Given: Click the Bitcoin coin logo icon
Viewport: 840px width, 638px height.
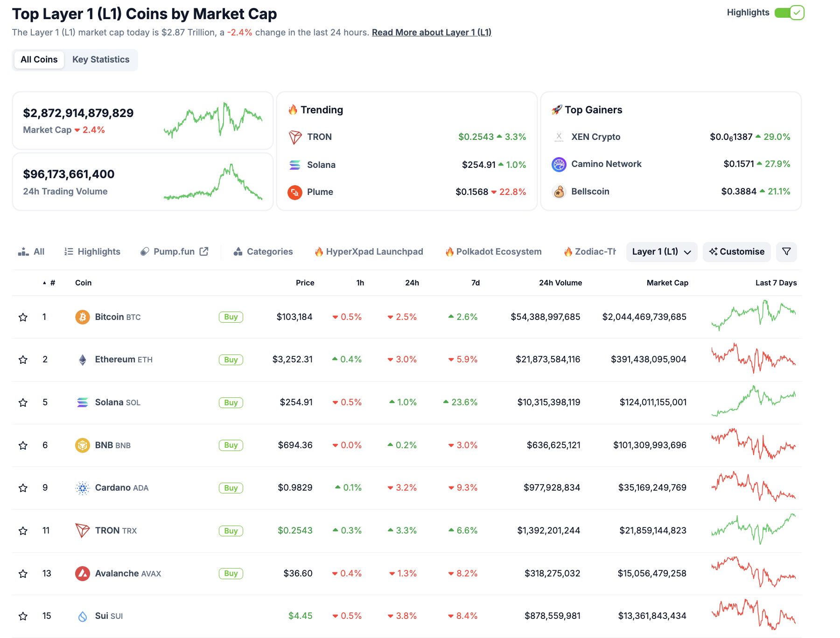Looking at the screenshot, I should pos(83,317).
